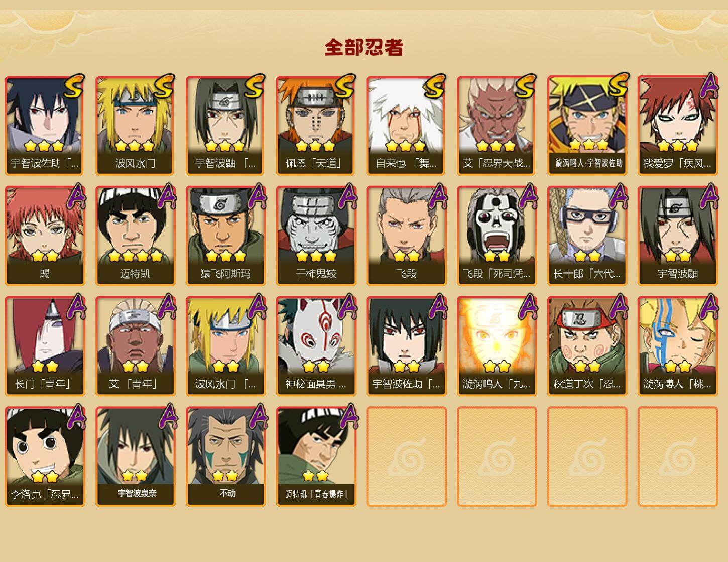Choose the 自来也 white-haired ninja card
Image resolution: width=728 pixels, height=562 pixels.
(406, 125)
